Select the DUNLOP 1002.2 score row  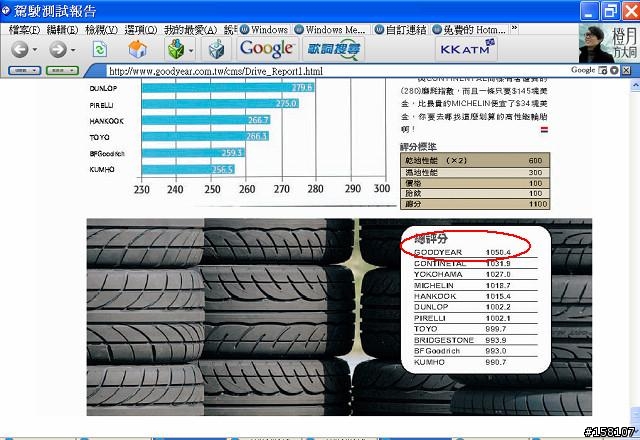click(x=475, y=307)
